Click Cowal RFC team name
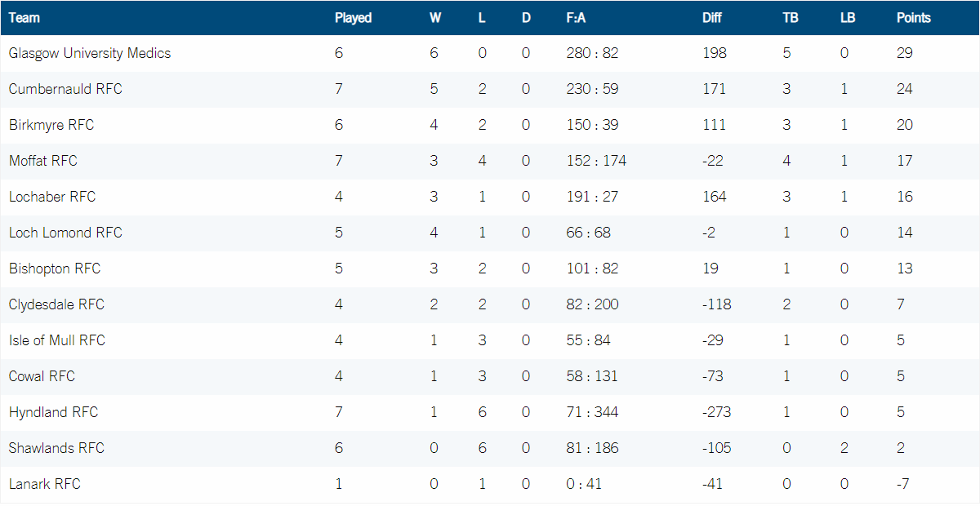980x506 pixels. (42, 376)
